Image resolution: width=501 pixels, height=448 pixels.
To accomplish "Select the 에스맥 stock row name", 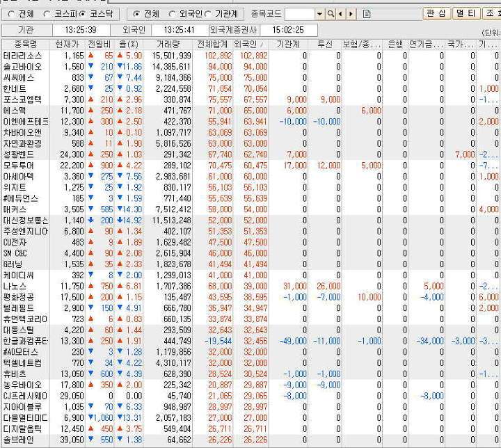I will (15, 111).
